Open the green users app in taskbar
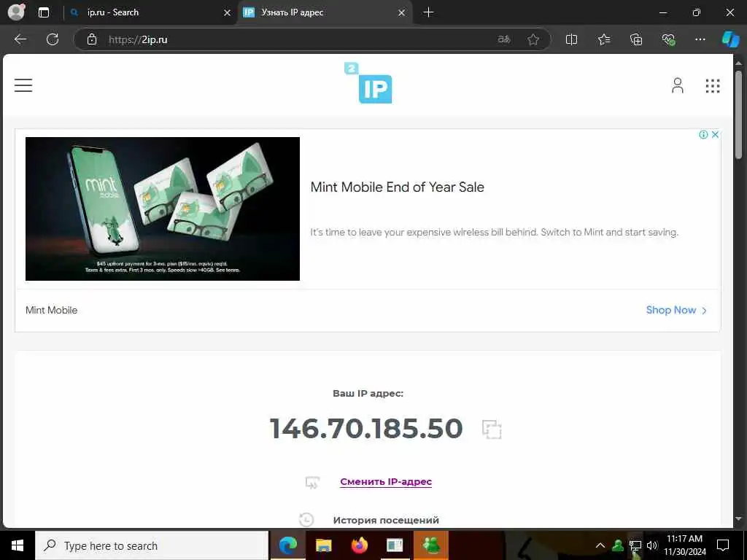This screenshot has width=747, height=560. [430, 545]
